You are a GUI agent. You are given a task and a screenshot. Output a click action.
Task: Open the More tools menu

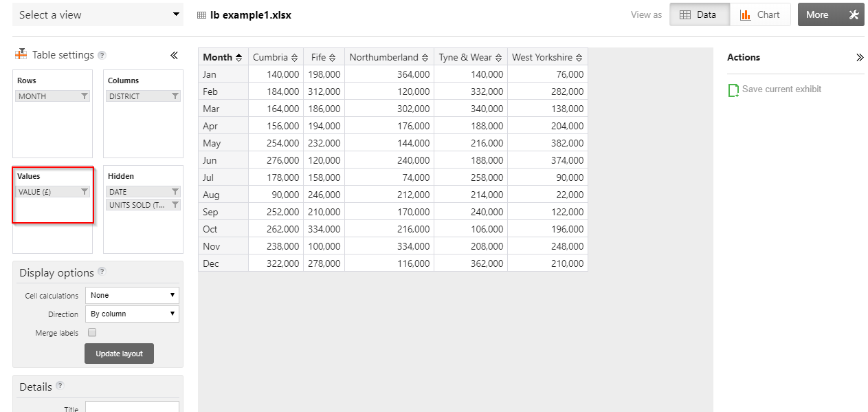830,14
